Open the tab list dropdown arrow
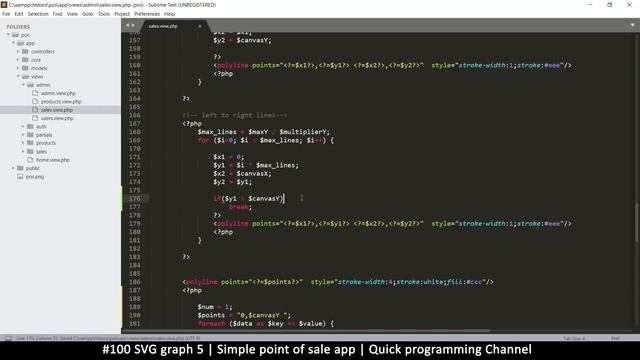The image size is (640, 360). coord(632,25)
